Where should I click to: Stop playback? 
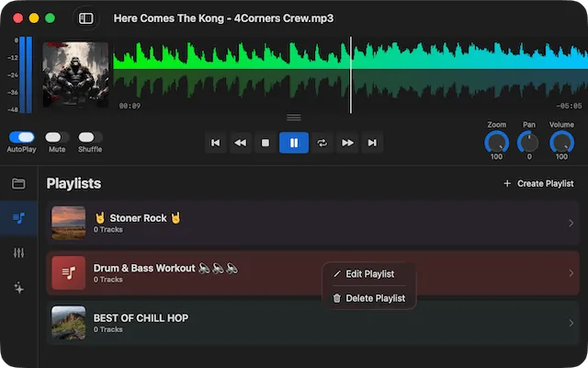(266, 143)
